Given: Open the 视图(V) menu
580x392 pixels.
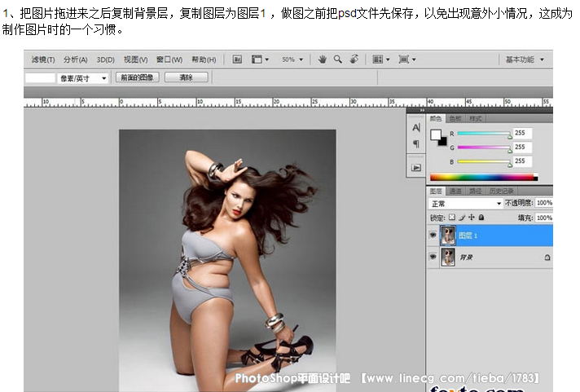Looking at the screenshot, I should click(x=135, y=59).
